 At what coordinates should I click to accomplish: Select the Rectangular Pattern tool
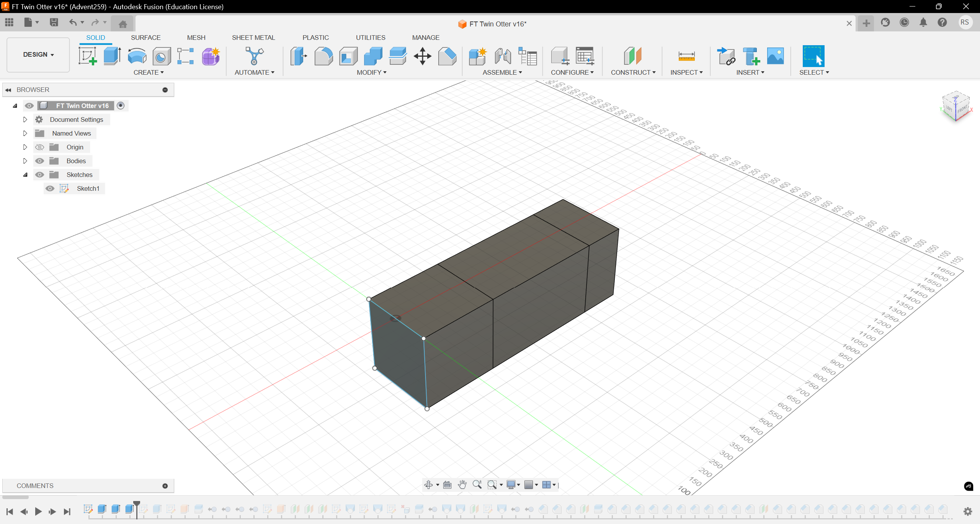tap(186, 56)
